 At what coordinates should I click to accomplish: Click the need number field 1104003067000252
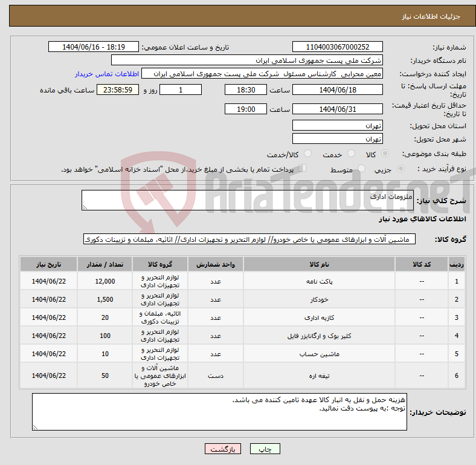pyautogui.click(x=337, y=47)
